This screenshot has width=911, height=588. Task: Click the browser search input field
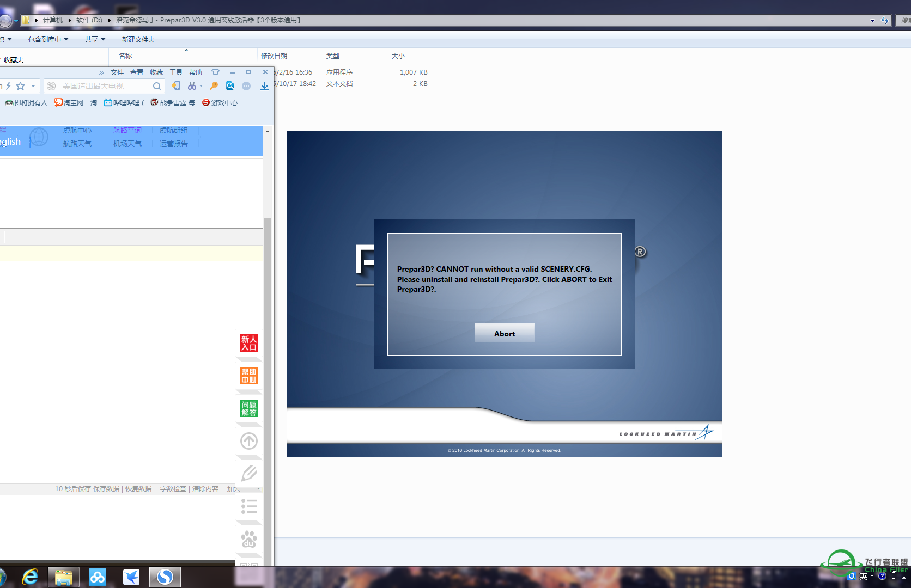(x=104, y=86)
